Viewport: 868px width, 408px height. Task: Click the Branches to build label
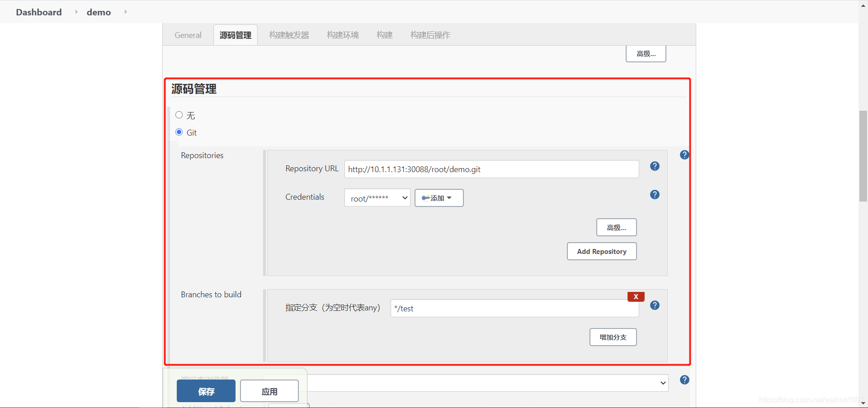pyautogui.click(x=211, y=294)
